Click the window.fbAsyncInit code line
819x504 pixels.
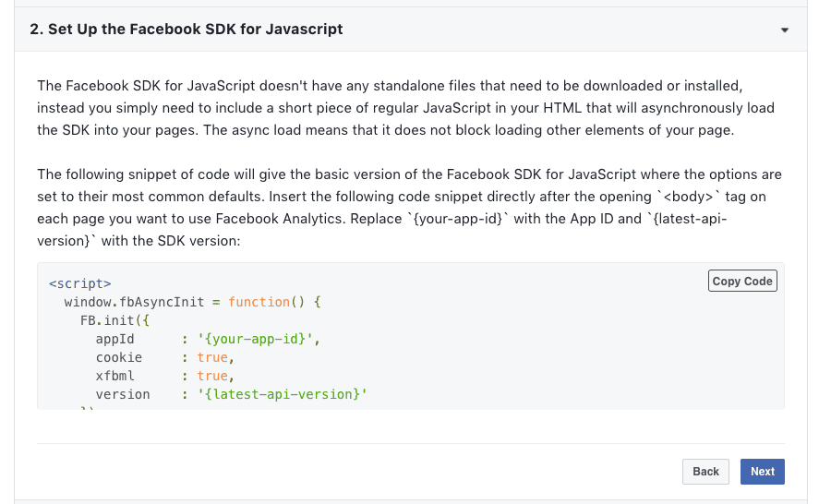pyautogui.click(x=192, y=302)
